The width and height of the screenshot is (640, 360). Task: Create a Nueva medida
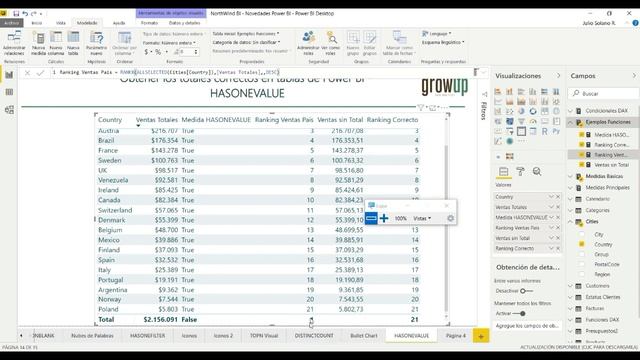pos(39,43)
